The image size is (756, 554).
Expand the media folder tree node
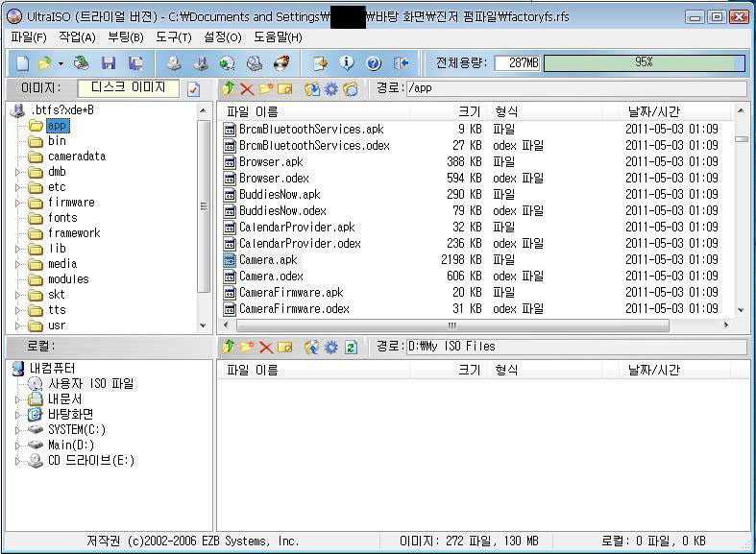pos(18,264)
